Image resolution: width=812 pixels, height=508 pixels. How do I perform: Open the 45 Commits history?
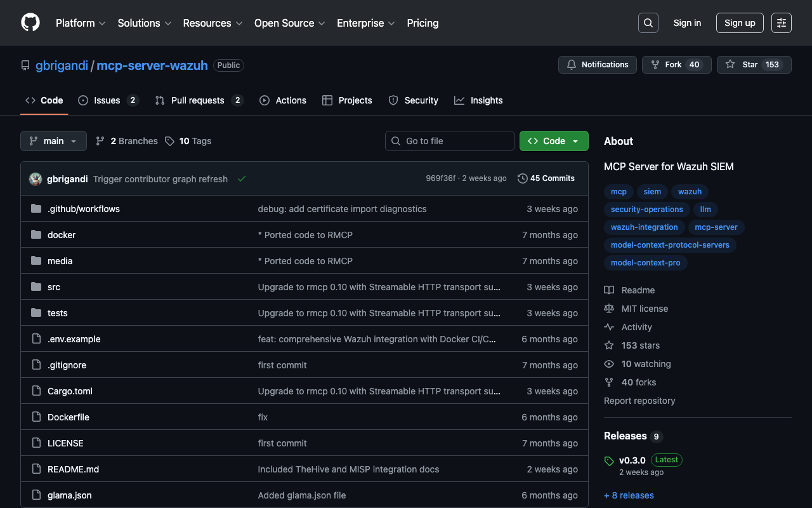546,178
